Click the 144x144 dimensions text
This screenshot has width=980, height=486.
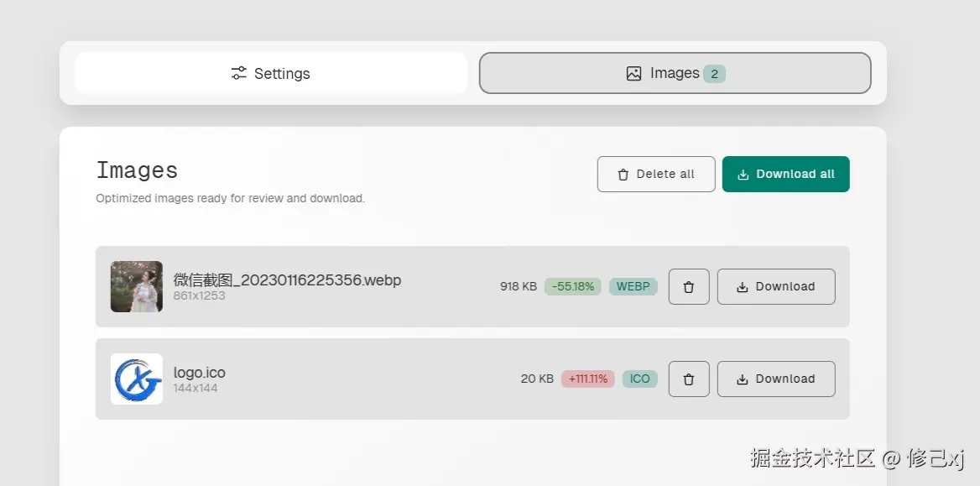[195, 389]
